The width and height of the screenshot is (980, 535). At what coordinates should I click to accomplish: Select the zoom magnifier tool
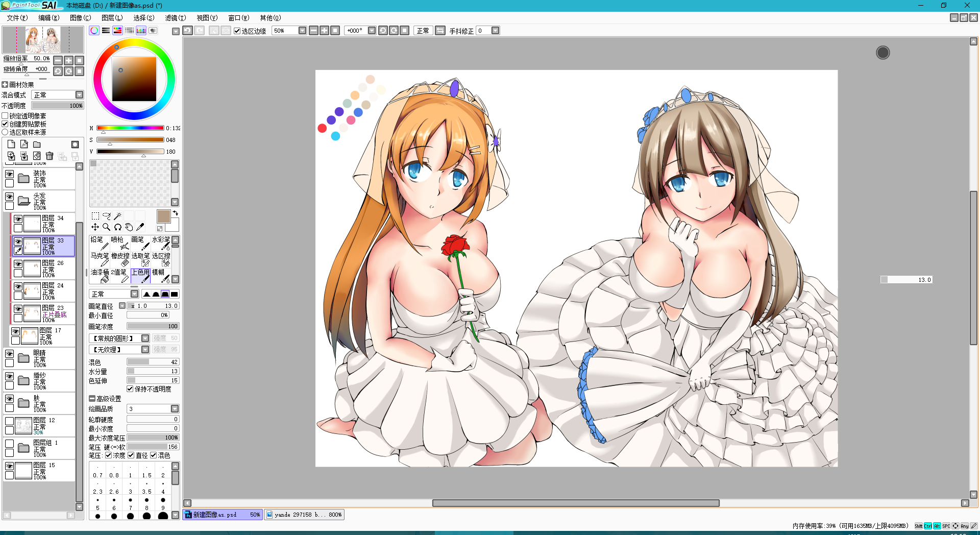point(107,227)
